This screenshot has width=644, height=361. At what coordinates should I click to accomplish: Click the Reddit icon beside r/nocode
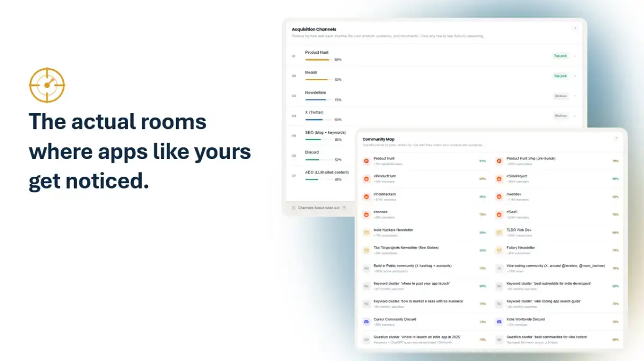pyautogui.click(x=367, y=214)
